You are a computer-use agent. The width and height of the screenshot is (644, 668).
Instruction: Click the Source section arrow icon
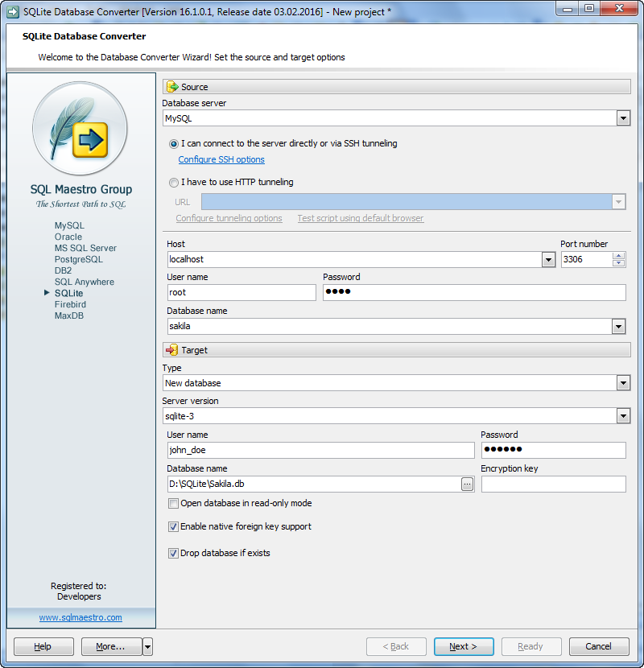tap(172, 87)
